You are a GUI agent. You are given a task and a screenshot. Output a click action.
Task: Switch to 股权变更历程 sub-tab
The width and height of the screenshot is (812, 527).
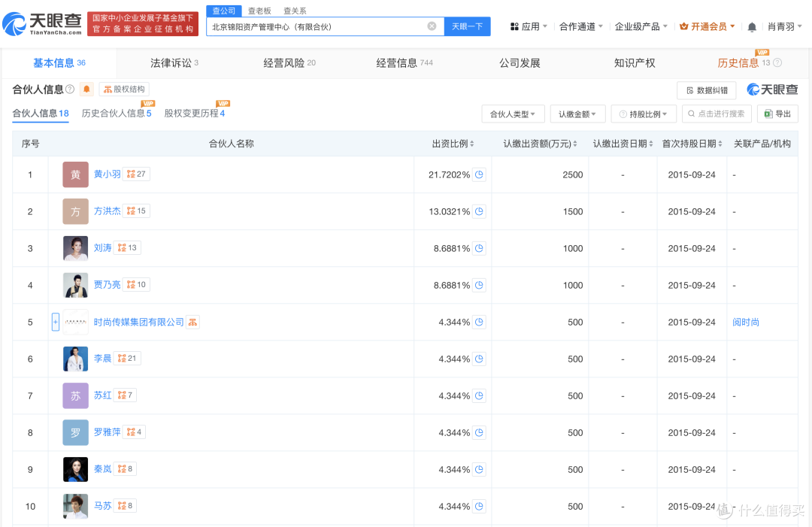tap(194, 114)
